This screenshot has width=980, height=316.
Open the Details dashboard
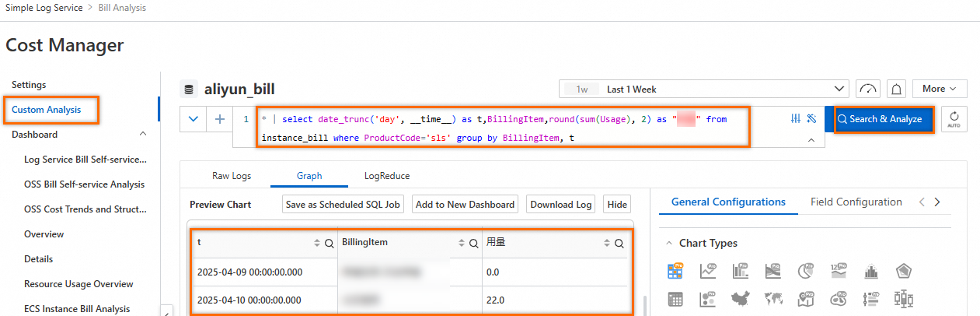tap(38, 258)
